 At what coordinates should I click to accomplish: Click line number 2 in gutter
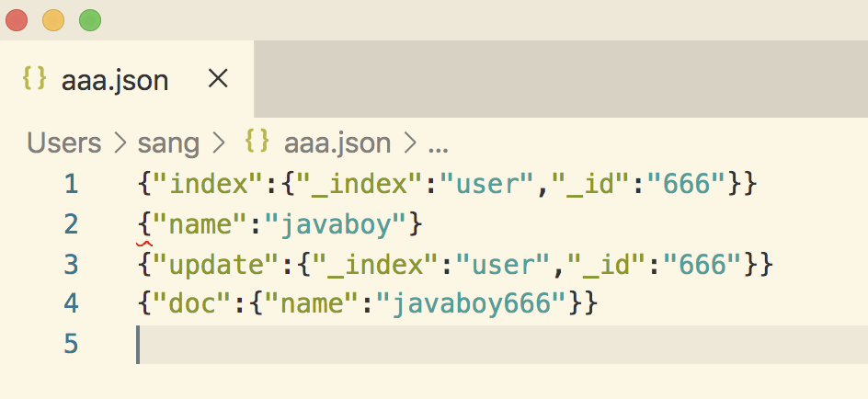coord(71,224)
